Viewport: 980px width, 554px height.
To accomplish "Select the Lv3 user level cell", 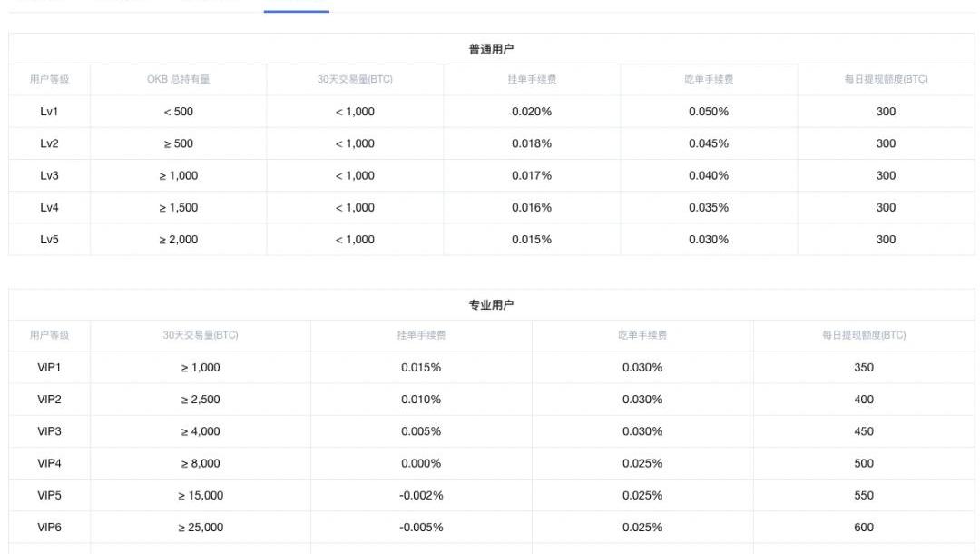I will [x=49, y=175].
